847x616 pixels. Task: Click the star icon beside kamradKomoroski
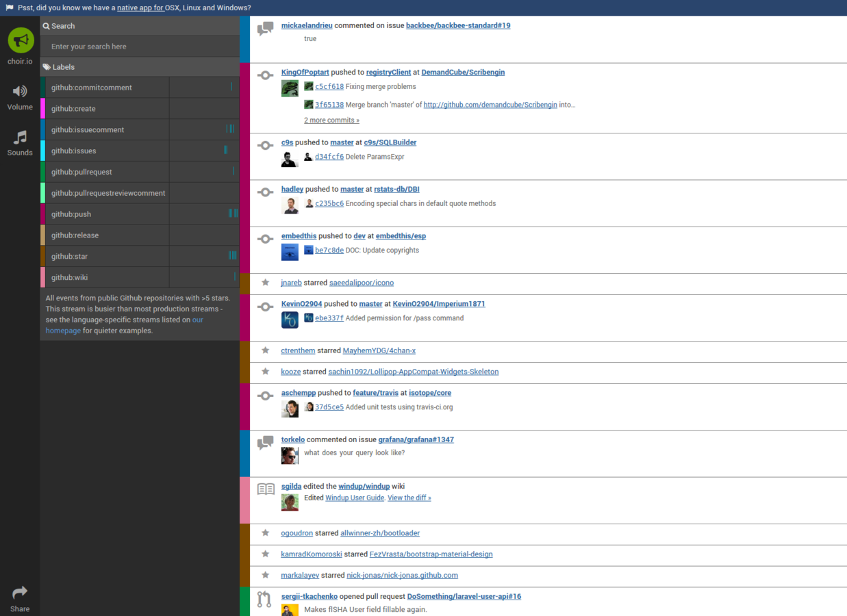pos(266,554)
